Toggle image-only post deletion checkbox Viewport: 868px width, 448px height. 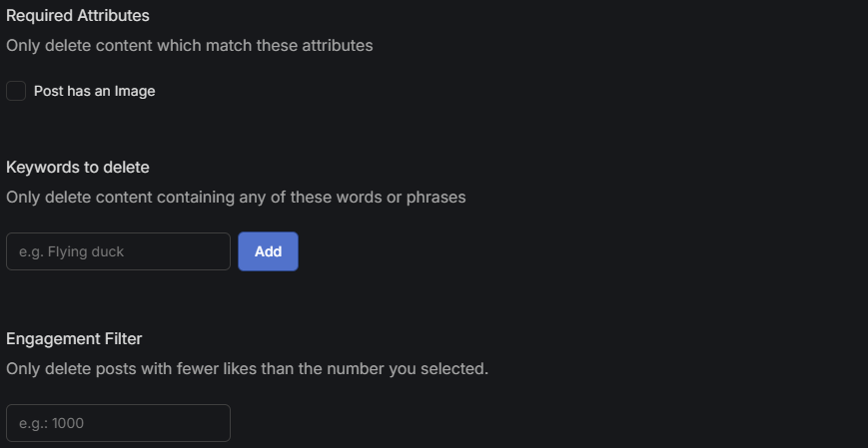[16, 91]
